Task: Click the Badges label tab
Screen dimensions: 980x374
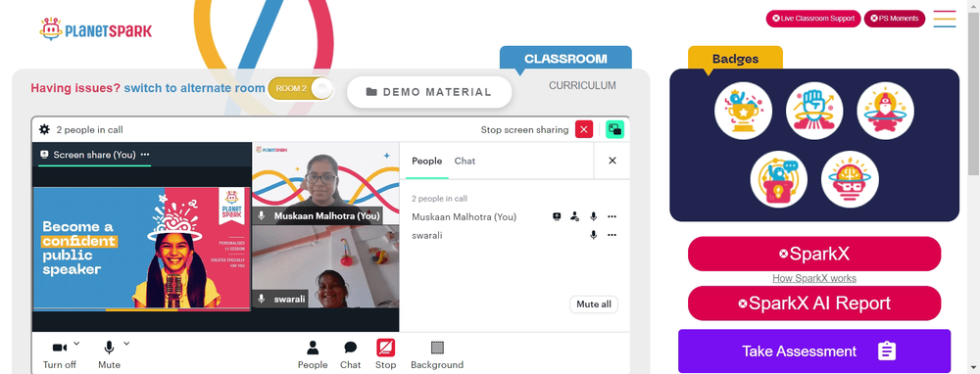Action: click(x=735, y=59)
